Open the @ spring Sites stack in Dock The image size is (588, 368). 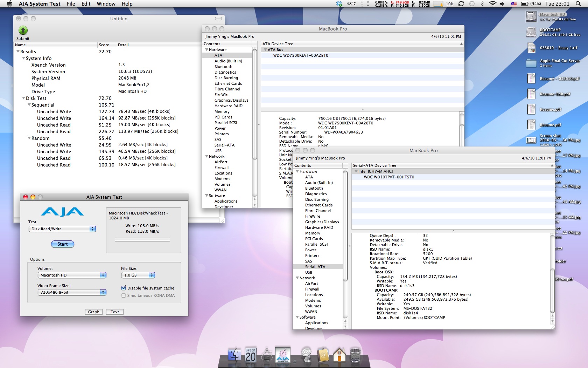click(306, 355)
